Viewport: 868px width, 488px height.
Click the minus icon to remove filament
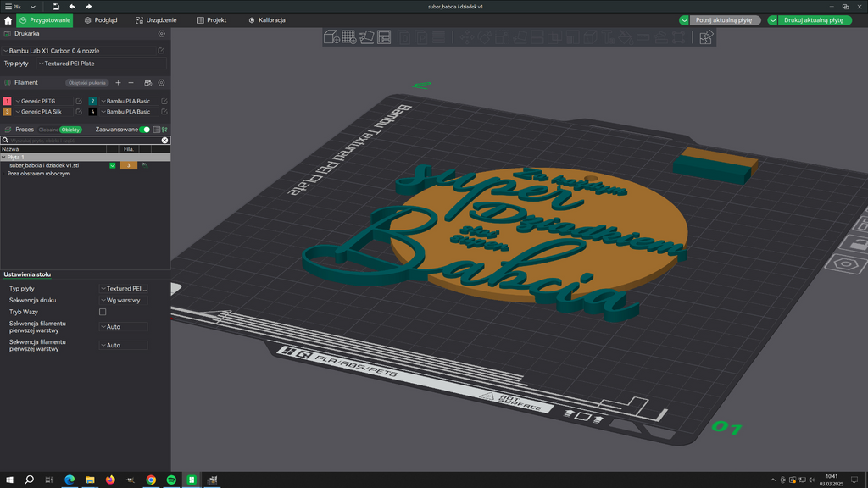[x=131, y=82]
